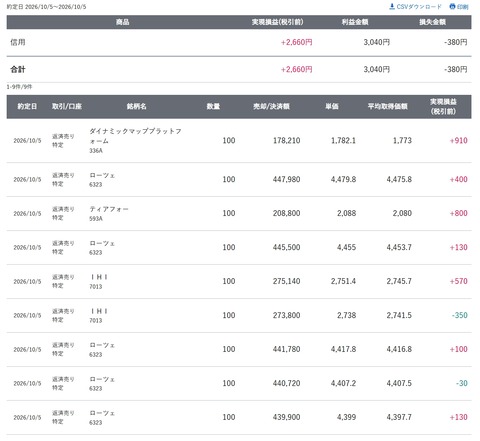Screen dimensions: 480x441
Task: Select the 4,397.7 average acquisition price
Action: 399,417
